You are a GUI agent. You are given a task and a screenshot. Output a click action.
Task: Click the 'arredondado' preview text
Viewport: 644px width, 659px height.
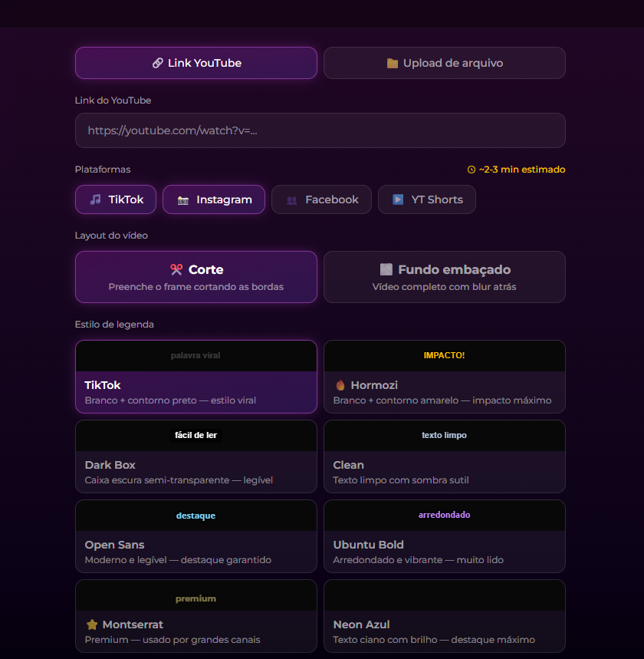tap(444, 515)
